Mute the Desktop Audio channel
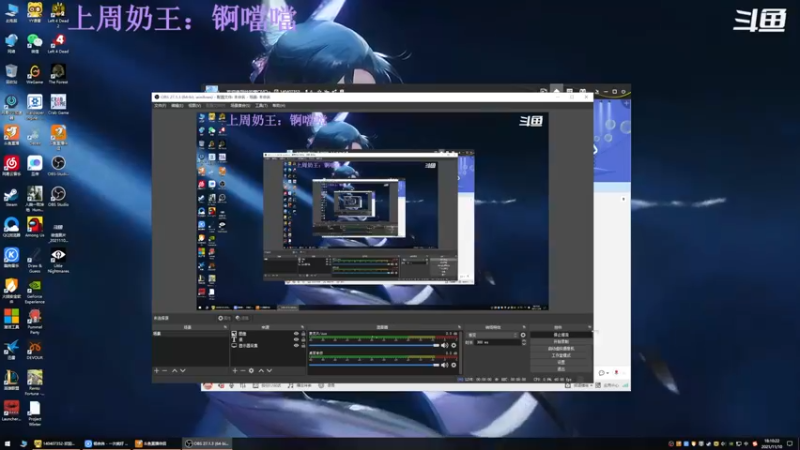800x450 pixels. pos(444,365)
